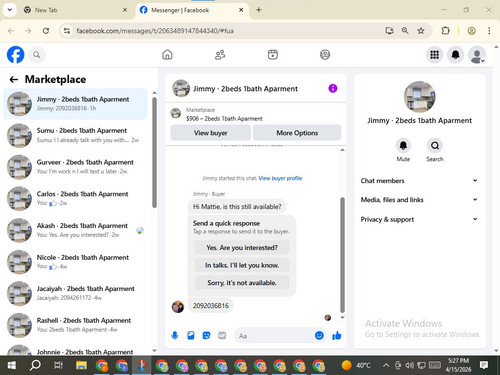Open the Gurveer conversation

75,167
